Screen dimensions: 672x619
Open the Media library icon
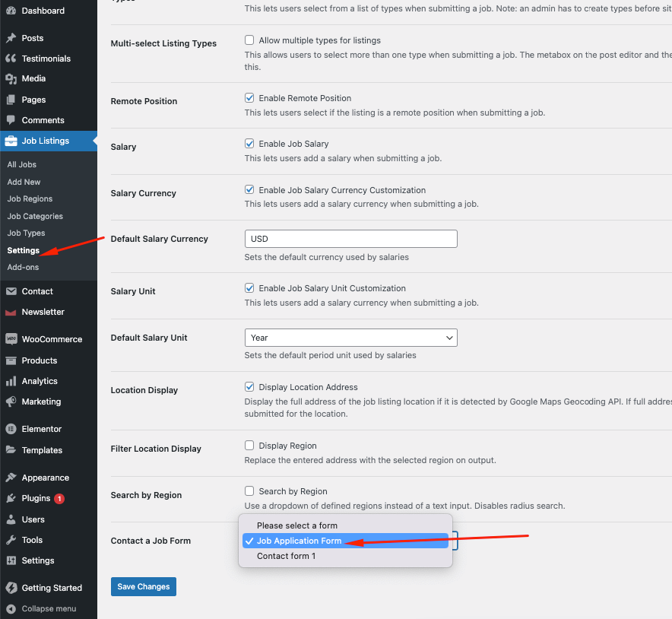(x=11, y=79)
